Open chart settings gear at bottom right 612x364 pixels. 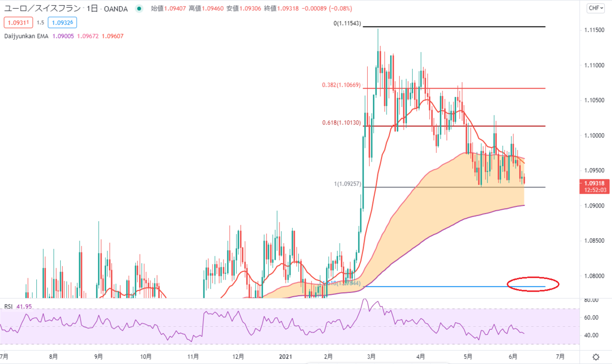595,356
